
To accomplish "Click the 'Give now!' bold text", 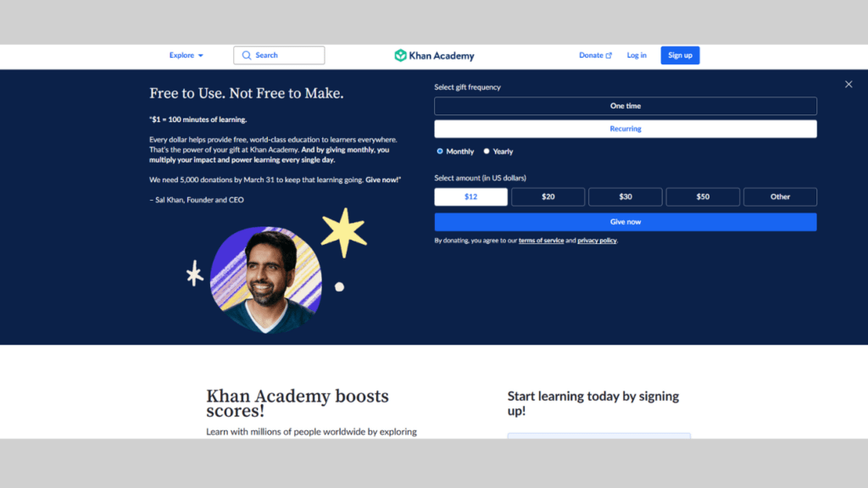I will [382, 180].
